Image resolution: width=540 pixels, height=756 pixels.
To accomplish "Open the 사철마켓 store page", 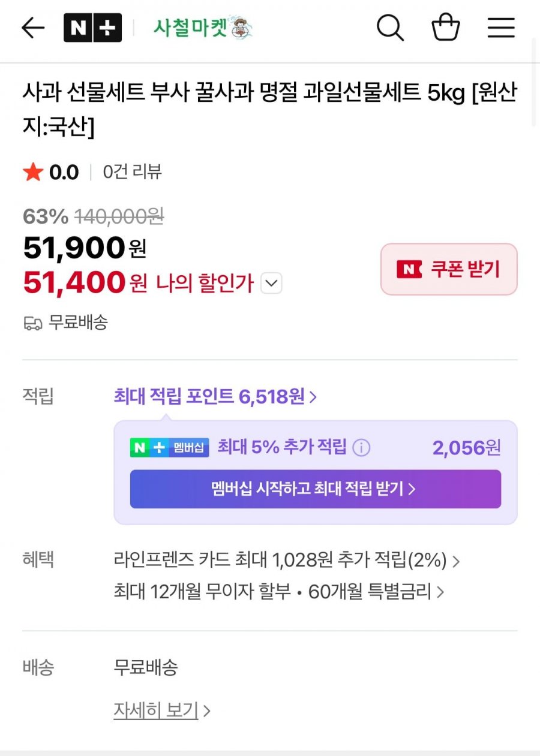I will point(203,28).
